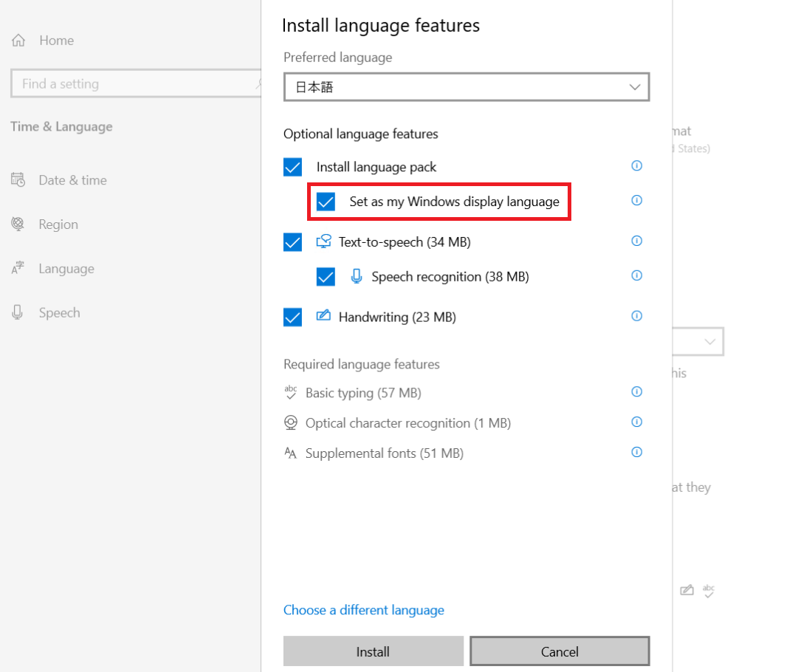Image resolution: width=812 pixels, height=672 pixels.
Task: Open info for Speech recognition feature
Action: click(x=636, y=275)
